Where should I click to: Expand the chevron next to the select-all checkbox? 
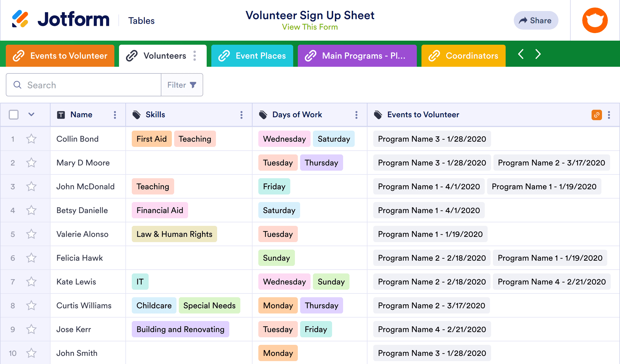coord(31,115)
